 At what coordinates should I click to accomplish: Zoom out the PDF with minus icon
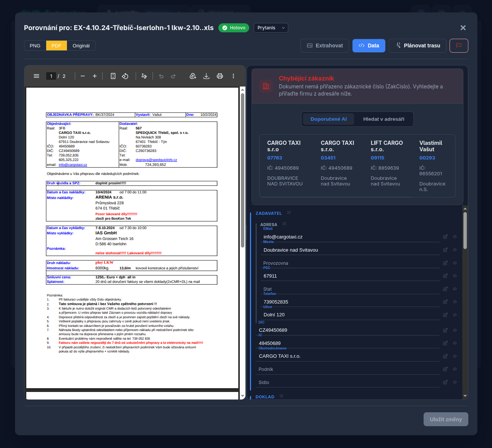(x=83, y=76)
